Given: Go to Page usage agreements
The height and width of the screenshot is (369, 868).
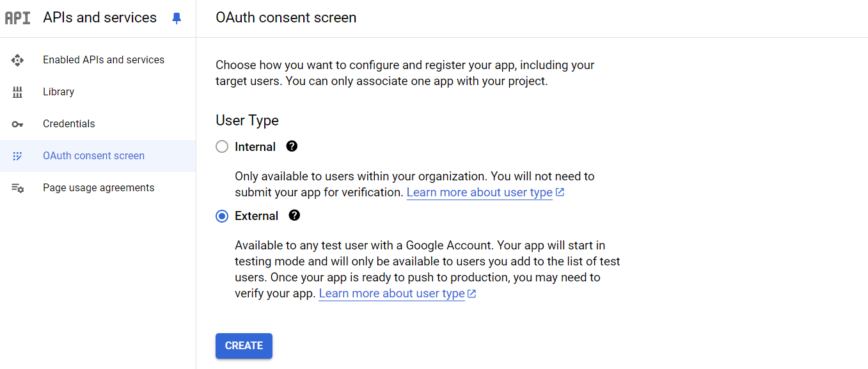Looking at the screenshot, I should pyautogui.click(x=98, y=187).
